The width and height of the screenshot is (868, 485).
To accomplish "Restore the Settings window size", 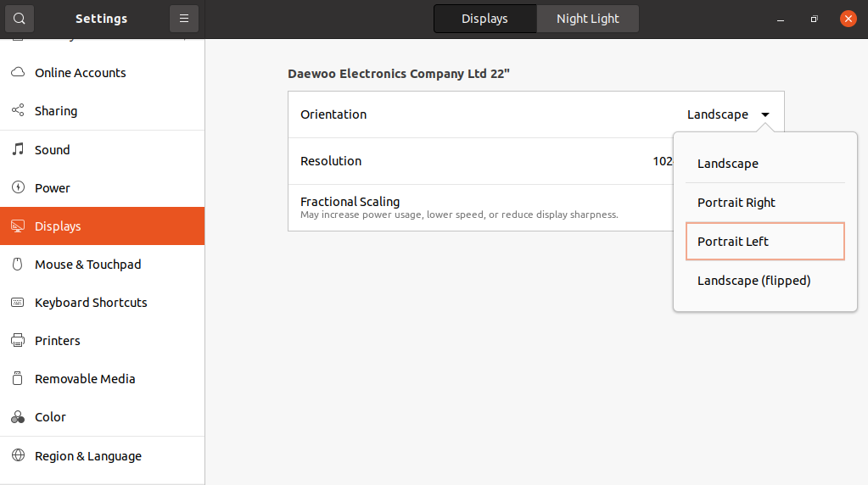I will (814, 19).
